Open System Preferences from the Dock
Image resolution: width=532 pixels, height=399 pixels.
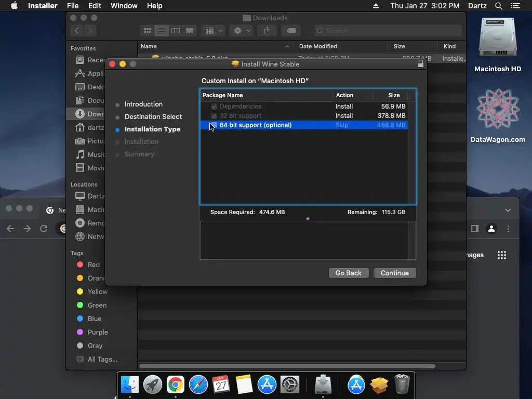[x=290, y=385]
